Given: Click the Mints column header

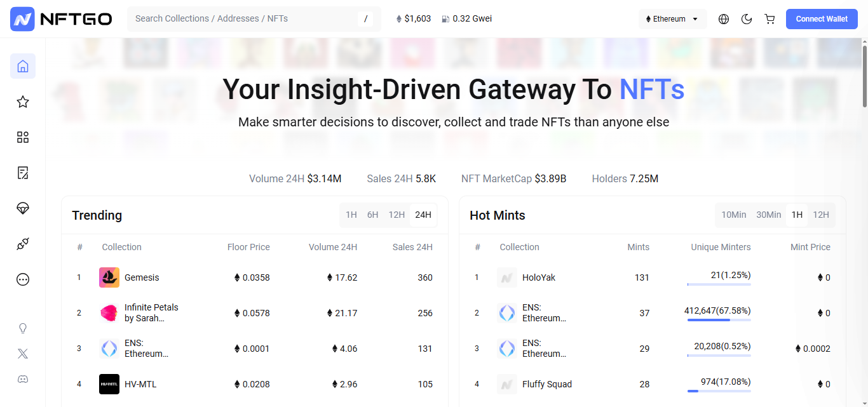Looking at the screenshot, I should (x=638, y=247).
